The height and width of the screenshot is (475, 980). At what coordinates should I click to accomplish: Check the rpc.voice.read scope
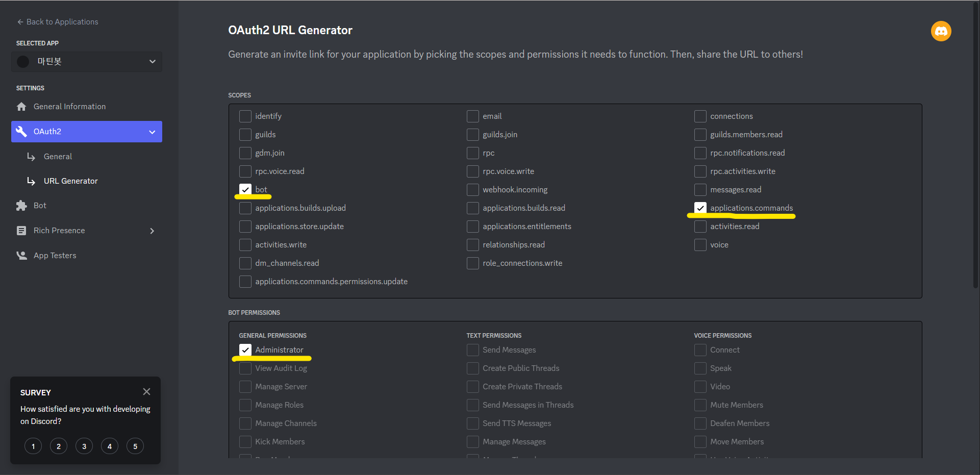coord(245,171)
